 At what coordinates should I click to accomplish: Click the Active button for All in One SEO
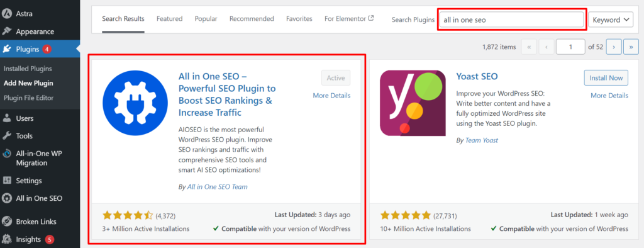[336, 77]
